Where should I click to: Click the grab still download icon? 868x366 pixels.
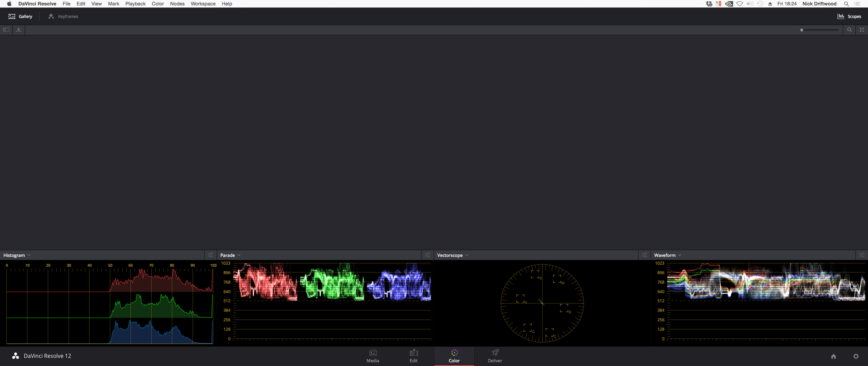coord(19,30)
